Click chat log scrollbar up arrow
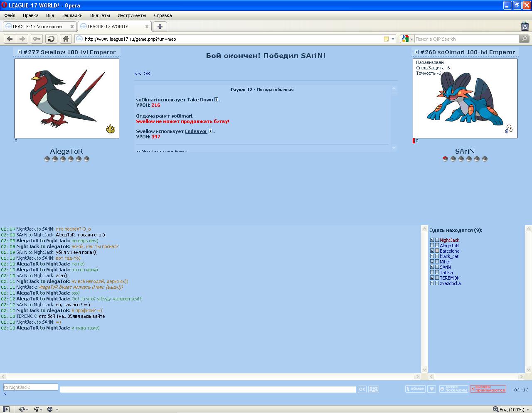This screenshot has width=532, height=413. (424, 229)
